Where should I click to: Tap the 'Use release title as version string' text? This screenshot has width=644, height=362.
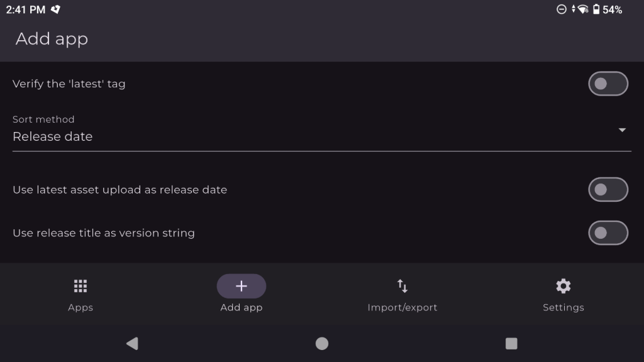click(x=104, y=233)
